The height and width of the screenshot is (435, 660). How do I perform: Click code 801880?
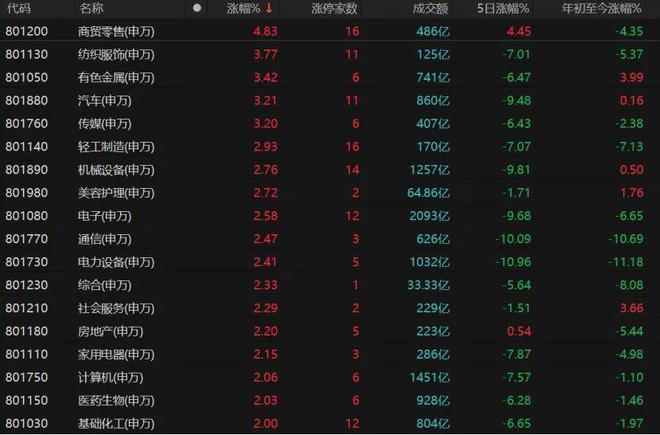pyautogui.click(x=27, y=101)
